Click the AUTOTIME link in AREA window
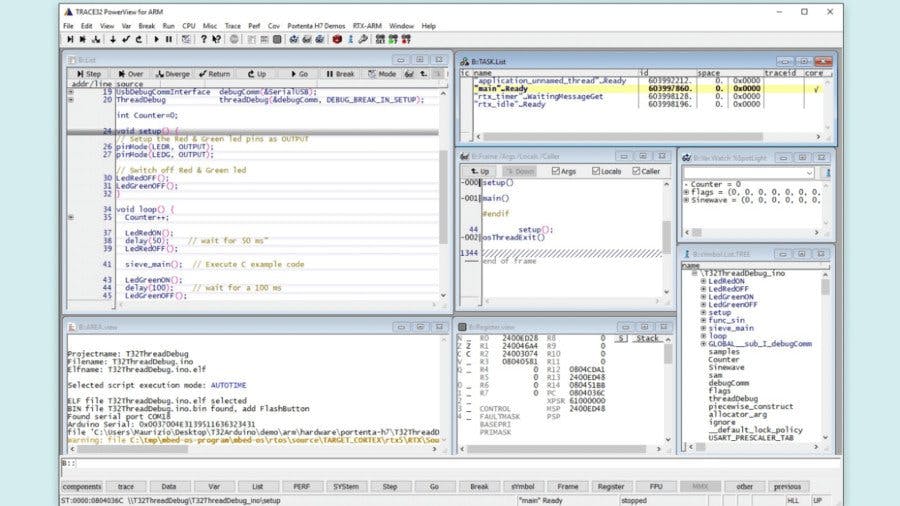Viewport: 900px width, 506px height. click(x=228, y=386)
